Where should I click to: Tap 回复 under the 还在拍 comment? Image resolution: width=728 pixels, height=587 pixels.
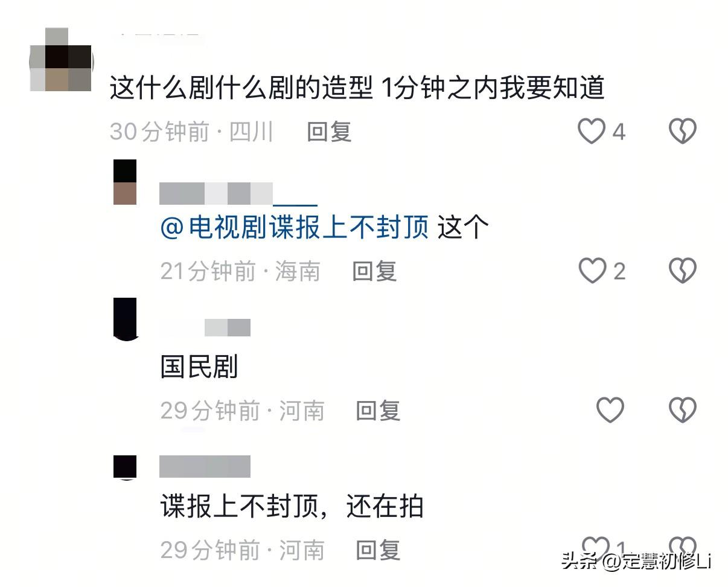tap(378, 550)
